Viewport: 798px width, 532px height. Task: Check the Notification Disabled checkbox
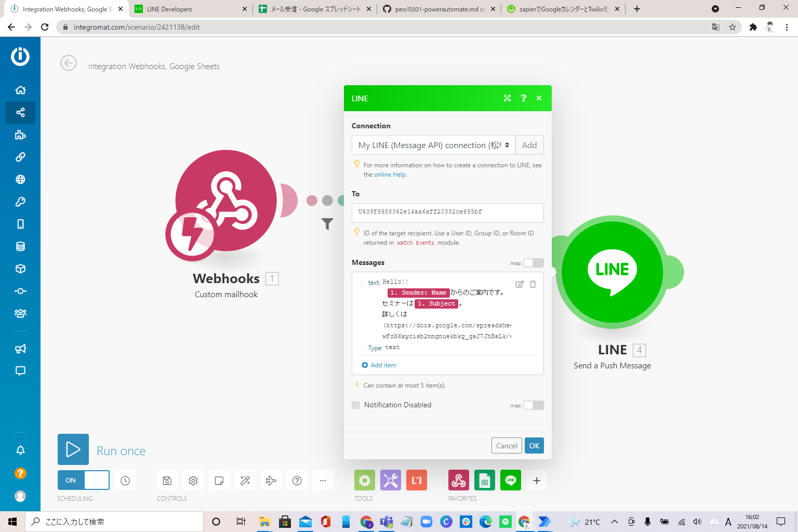click(356, 405)
